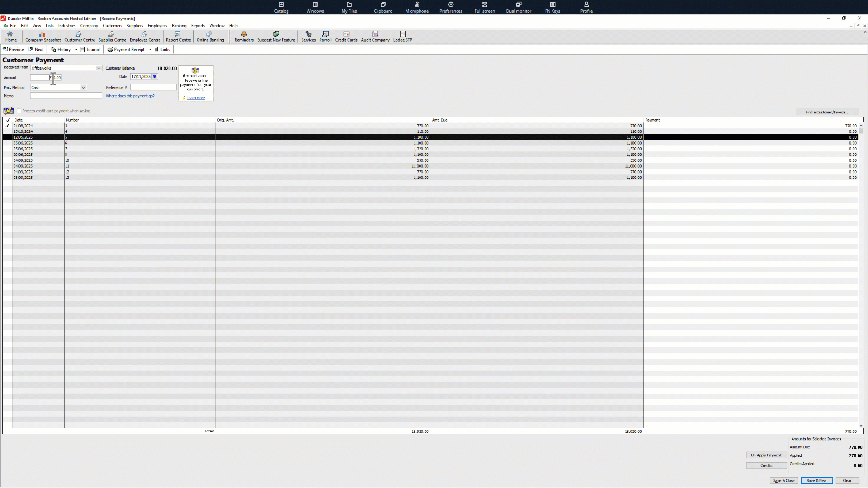The image size is (868, 488).
Task: Open the Received From dropdown
Action: (x=99, y=68)
